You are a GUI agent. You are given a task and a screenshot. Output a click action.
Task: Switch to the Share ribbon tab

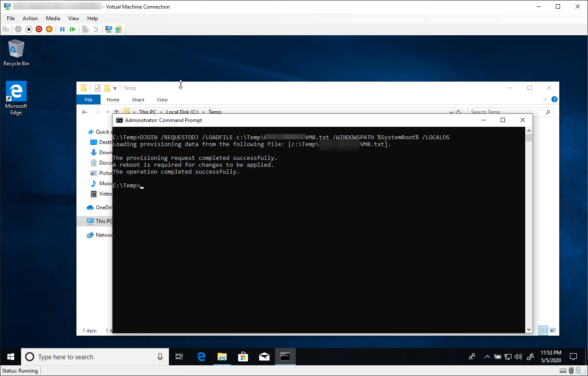coord(138,100)
